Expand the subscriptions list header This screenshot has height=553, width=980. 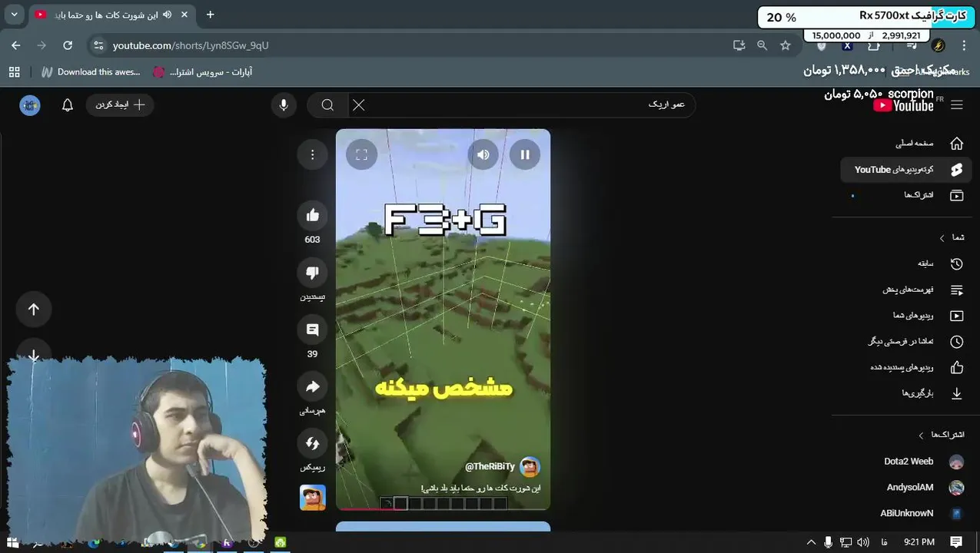tap(942, 435)
